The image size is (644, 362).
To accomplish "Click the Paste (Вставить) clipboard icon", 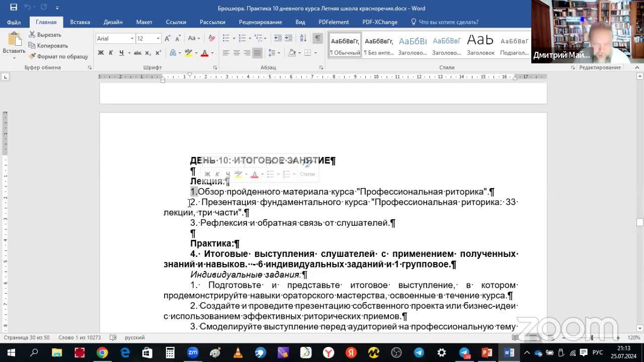I will pyautogui.click(x=14, y=40).
